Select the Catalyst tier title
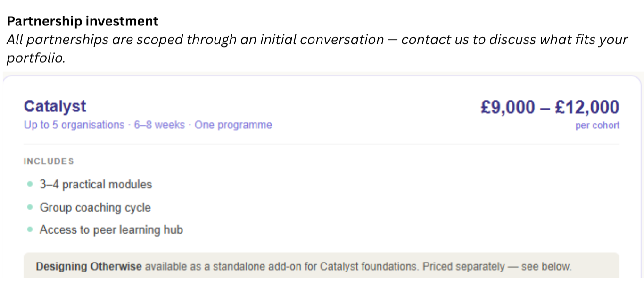The width and height of the screenshot is (644, 297). pyautogui.click(x=55, y=106)
